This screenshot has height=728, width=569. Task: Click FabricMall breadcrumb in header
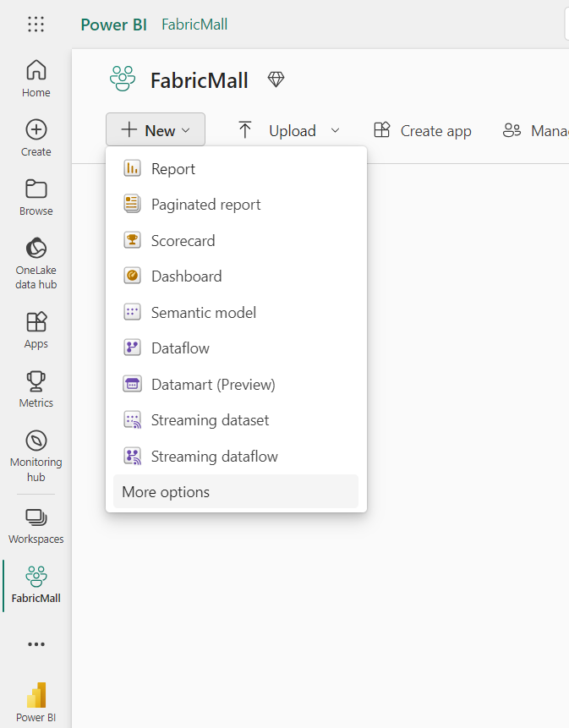click(x=194, y=25)
